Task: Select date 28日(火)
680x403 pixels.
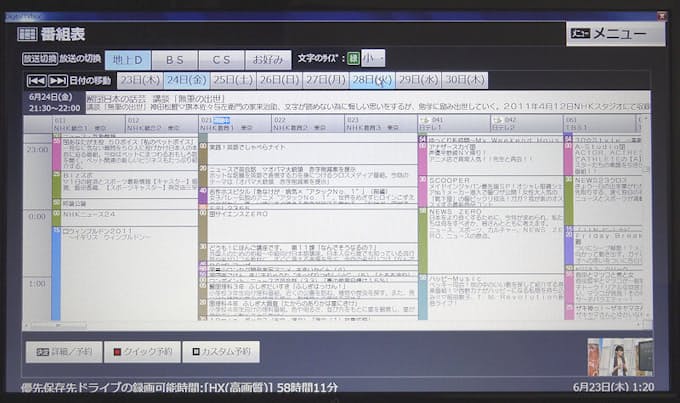Action: (371, 80)
